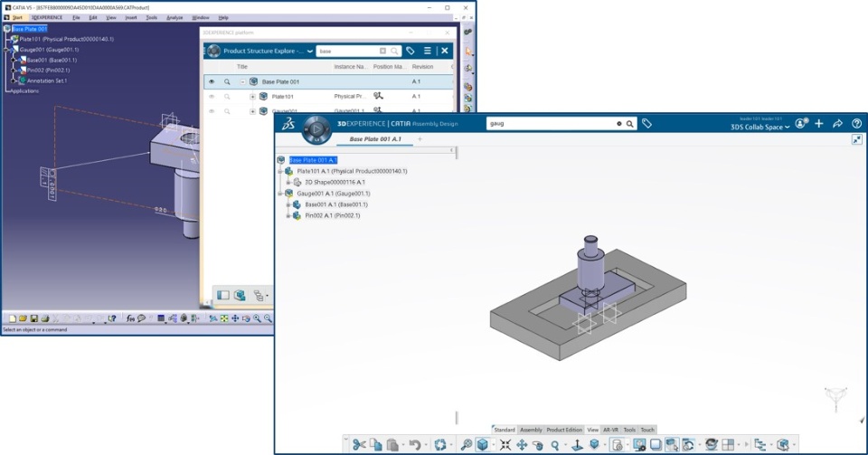Collapse Gauge001 A.1 node in 3DEXPERIENCE tree
The height and width of the screenshot is (455, 868).
tap(280, 194)
